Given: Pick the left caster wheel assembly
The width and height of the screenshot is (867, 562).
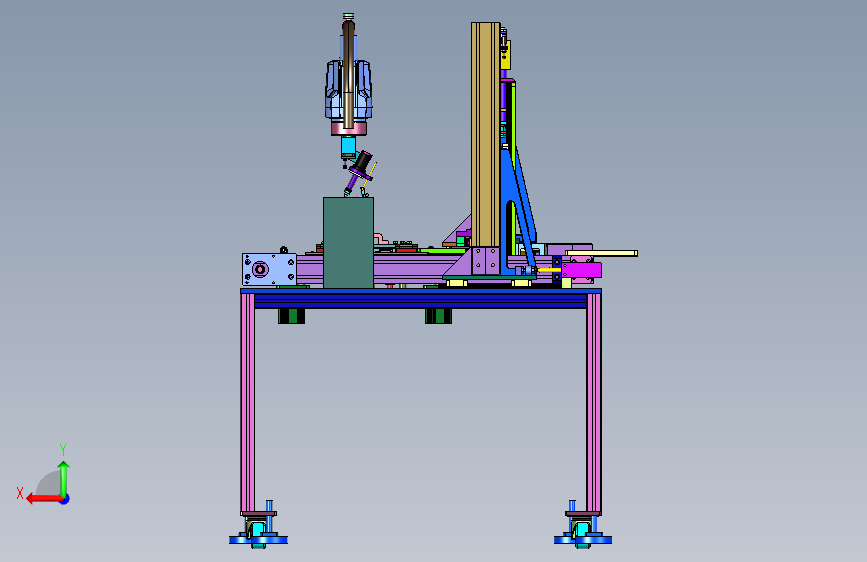Looking at the screenshot, I should (258, 530).
